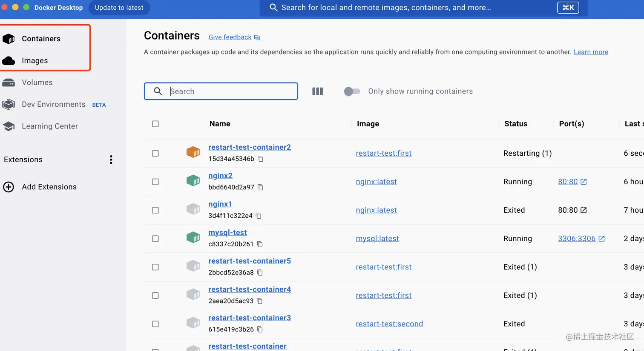Open the Images cloud icon in sidebar
The height and width of the screenshot is (351, 644).
9,61
